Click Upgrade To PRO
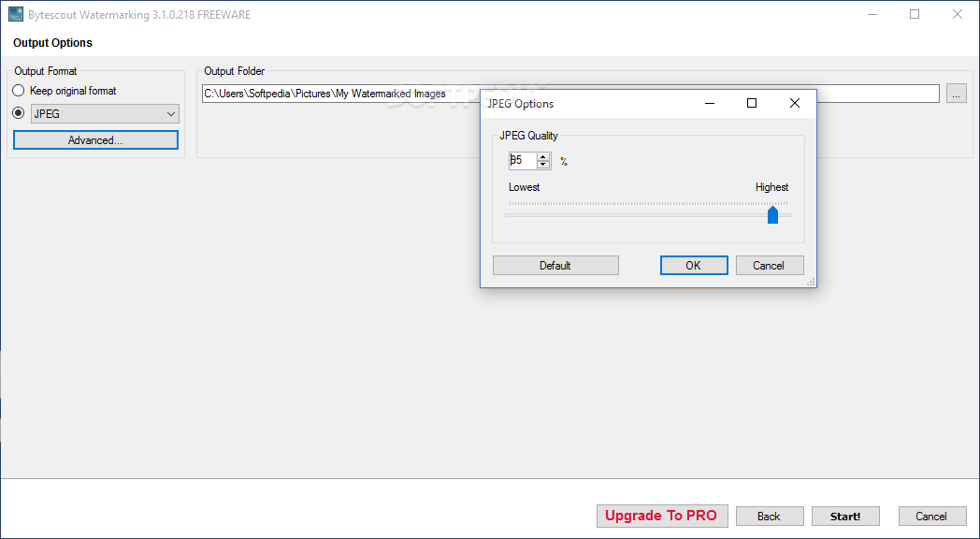The image size is (980, 539). tap(662, 516)
